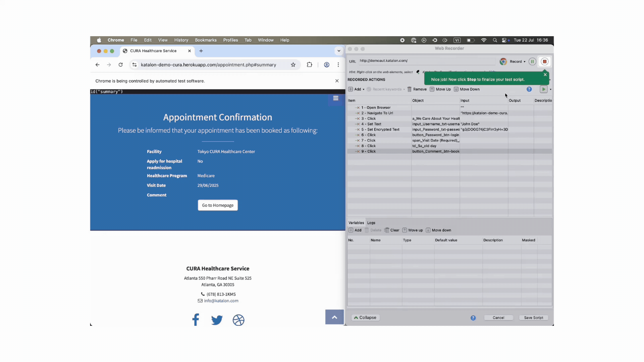Click the 'Go to Homepage' button
The width and height of the screenshot is (644, 362).
point(218,205)
